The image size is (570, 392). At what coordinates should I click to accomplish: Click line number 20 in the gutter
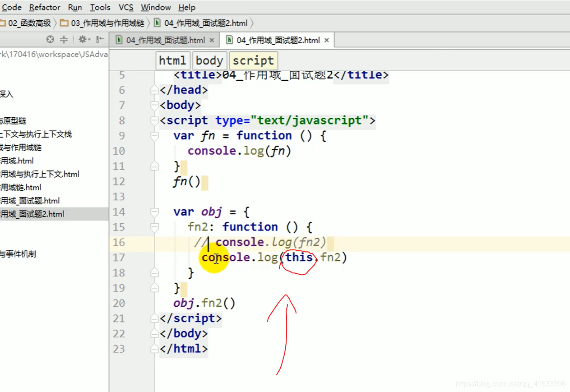(x=119, y=303)
